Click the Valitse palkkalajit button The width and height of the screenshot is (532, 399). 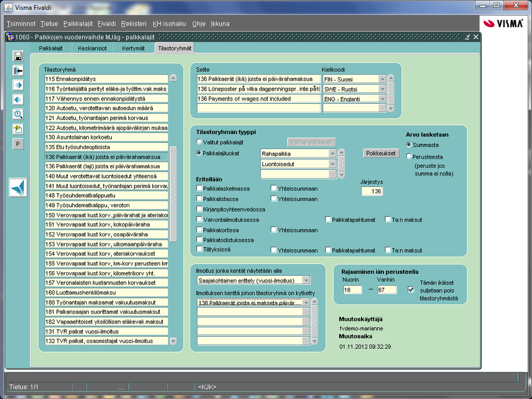312,143
